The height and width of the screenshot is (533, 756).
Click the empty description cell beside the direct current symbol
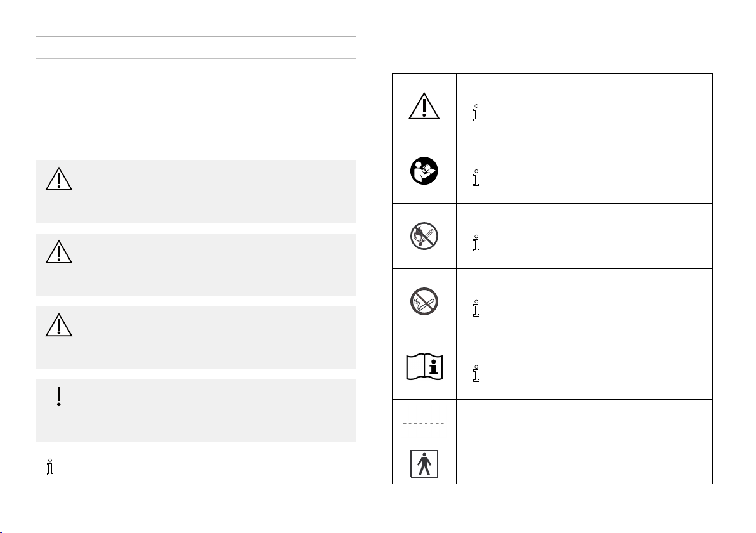584,421
